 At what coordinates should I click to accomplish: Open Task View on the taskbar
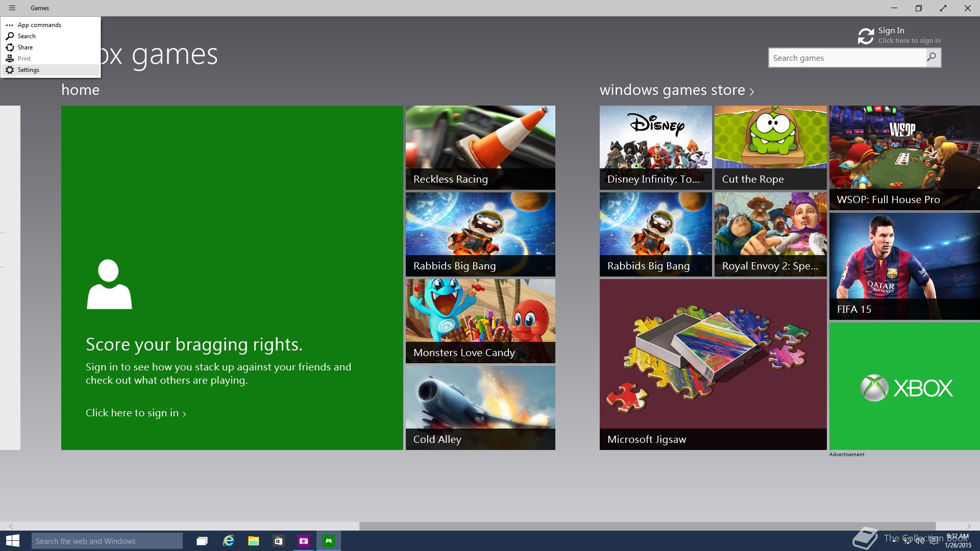[202, 541]
